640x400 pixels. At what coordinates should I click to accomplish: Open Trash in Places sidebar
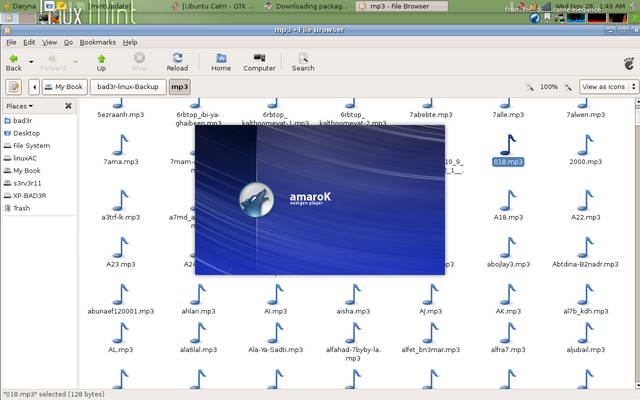point(17,208)
